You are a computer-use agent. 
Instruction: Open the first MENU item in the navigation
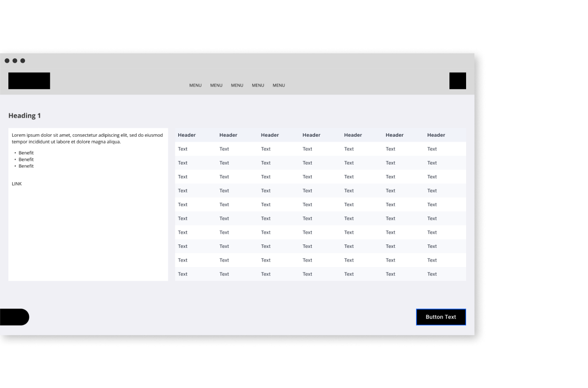point(195,85)
